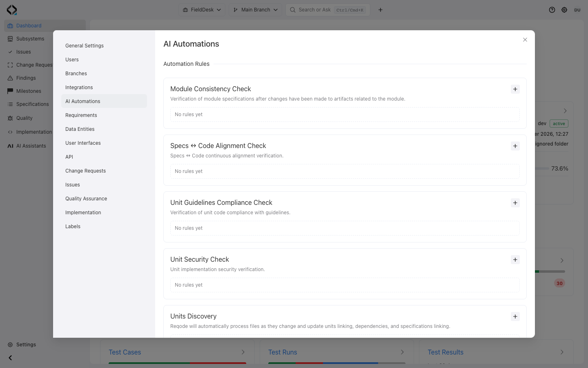Expand the Test Runs card chevron
This screenshot has width=588, height=368.
point(402,352)
